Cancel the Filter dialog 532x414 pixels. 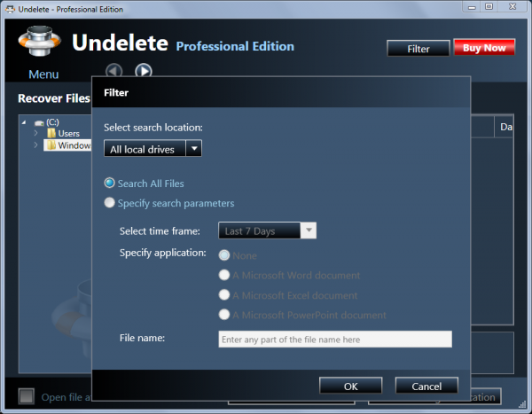[426, 386]
